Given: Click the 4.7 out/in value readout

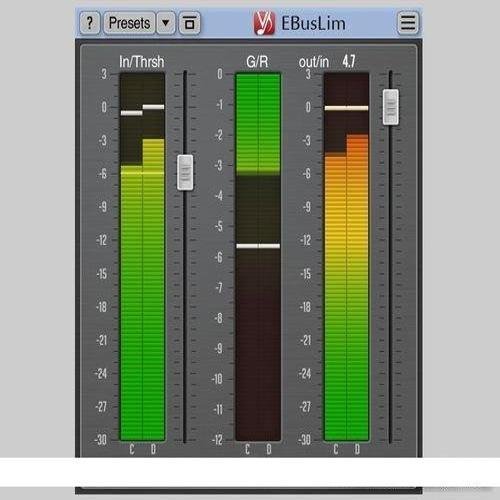Looking at the screenshot, I should (348, 62).
